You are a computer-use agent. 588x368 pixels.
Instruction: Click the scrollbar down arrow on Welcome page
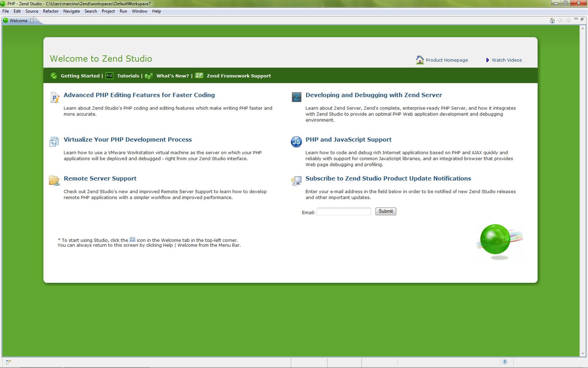click(583, 354)
